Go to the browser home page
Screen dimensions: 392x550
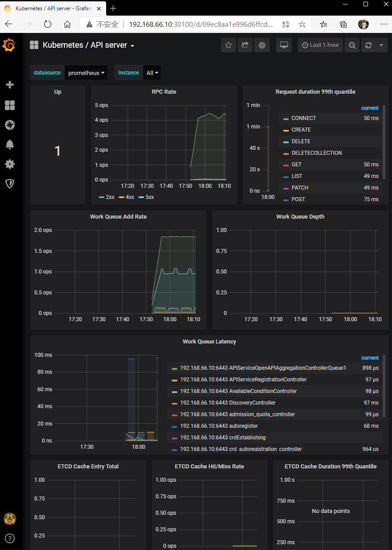point(67,24)
